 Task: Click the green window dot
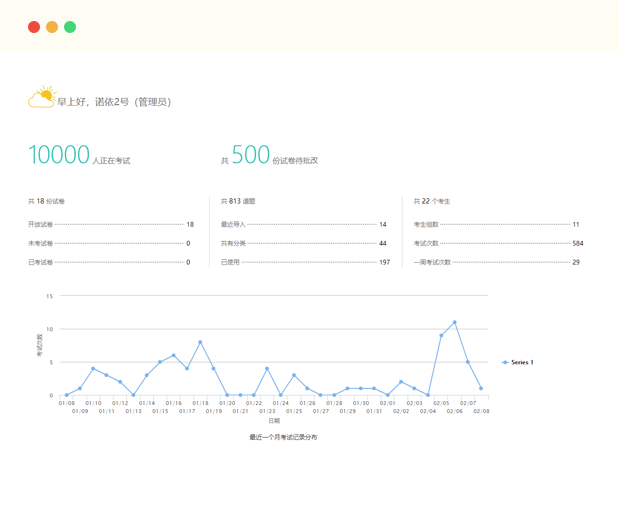(x=70, y=27)
